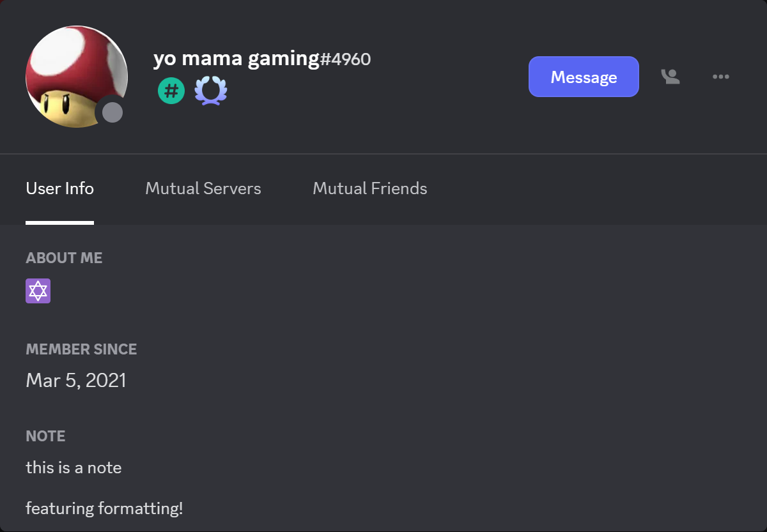Select the User Info tab

point(59,188)
